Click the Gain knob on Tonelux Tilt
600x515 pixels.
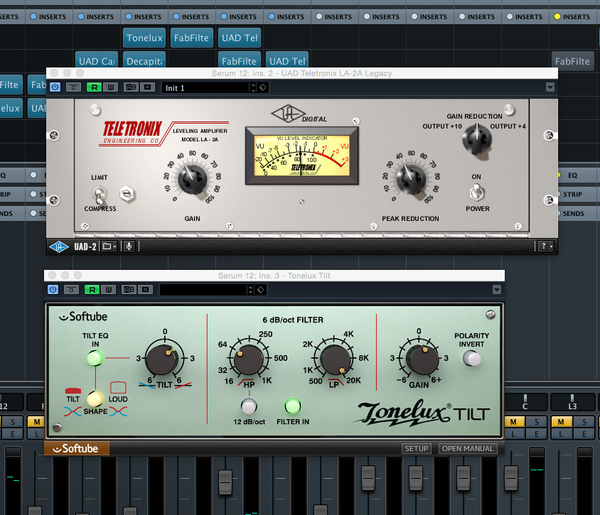(x=423, y=359)
